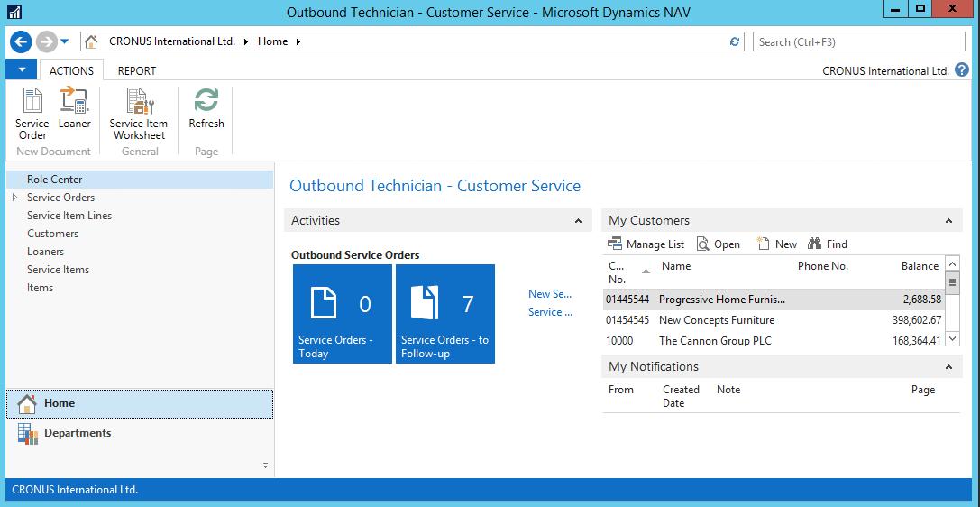980x507 pixels.
Task: Sort by Balance column header
Action: 920,266
